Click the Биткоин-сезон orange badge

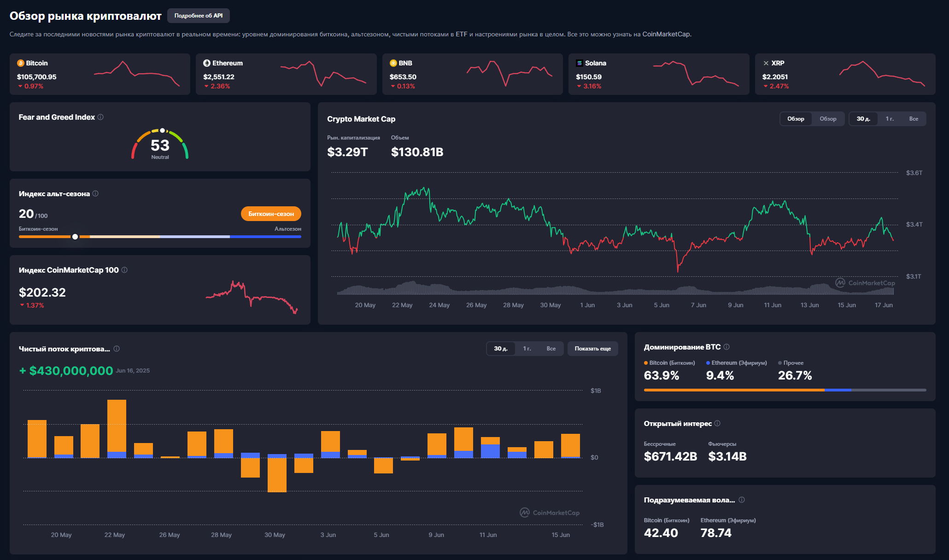tap(271, 214)
